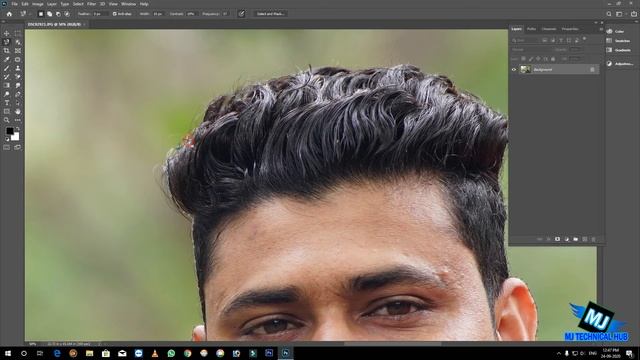This screenshot has height=360, width=640.
Task: Toggle lock all padlock icon
Action: 553,59
